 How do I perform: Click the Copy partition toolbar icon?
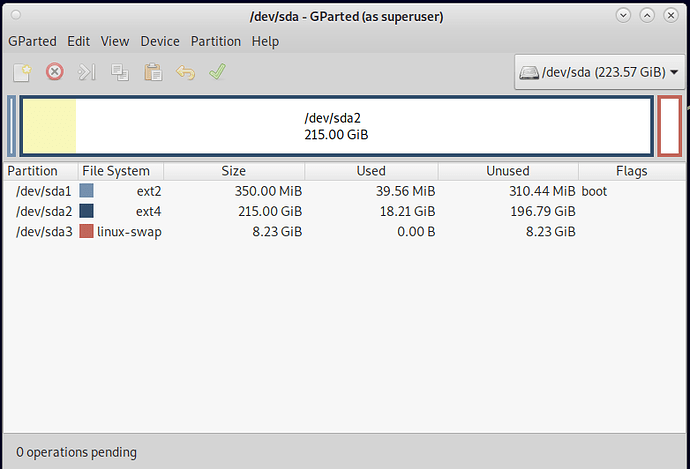click(x=120, y=72)
